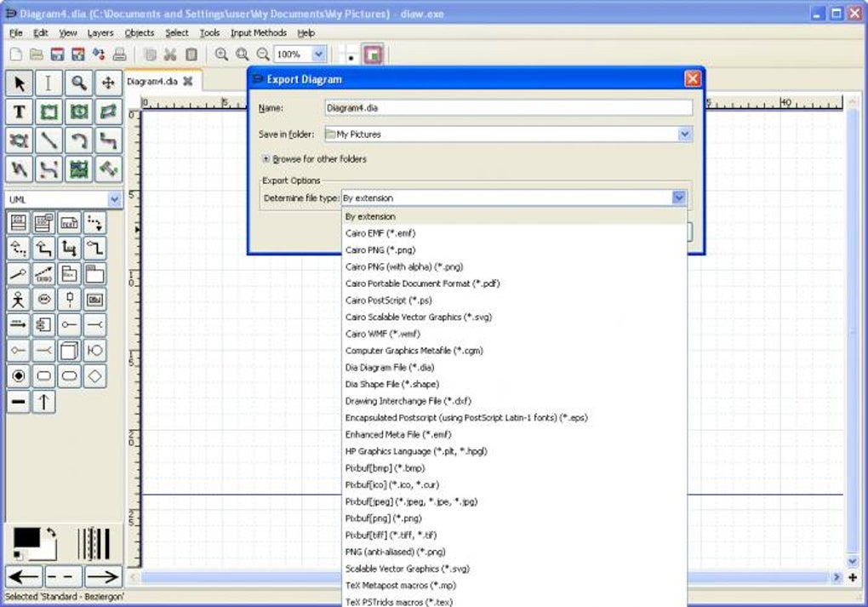This screenshot has height=607, width=868.
Task: Click the black foreground color swatch
Action: (26, 538)
